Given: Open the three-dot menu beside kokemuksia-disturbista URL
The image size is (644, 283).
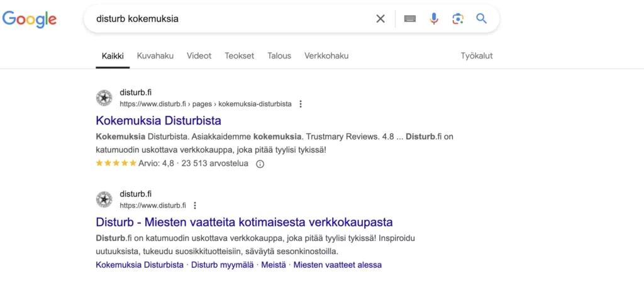Looking at the screenshot, I should (x=301, y=104).
